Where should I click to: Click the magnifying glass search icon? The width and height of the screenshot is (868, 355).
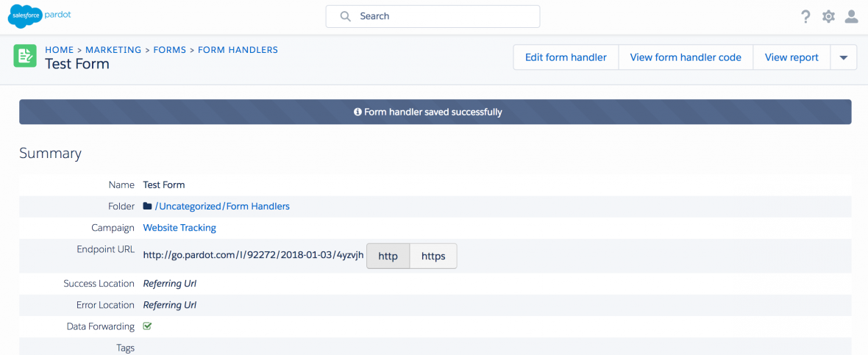345,16
